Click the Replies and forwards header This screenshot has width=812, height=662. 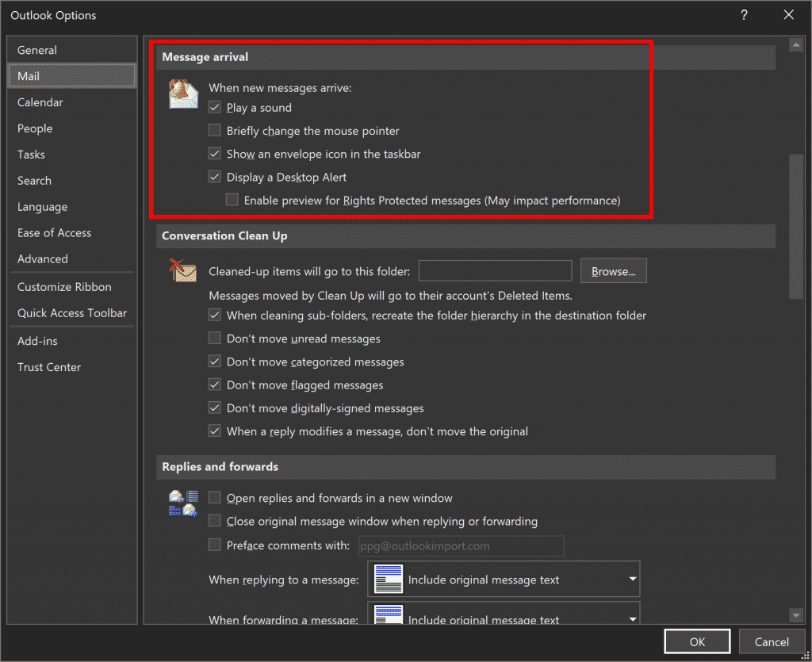pyautogui.click(x=465, y=467)
